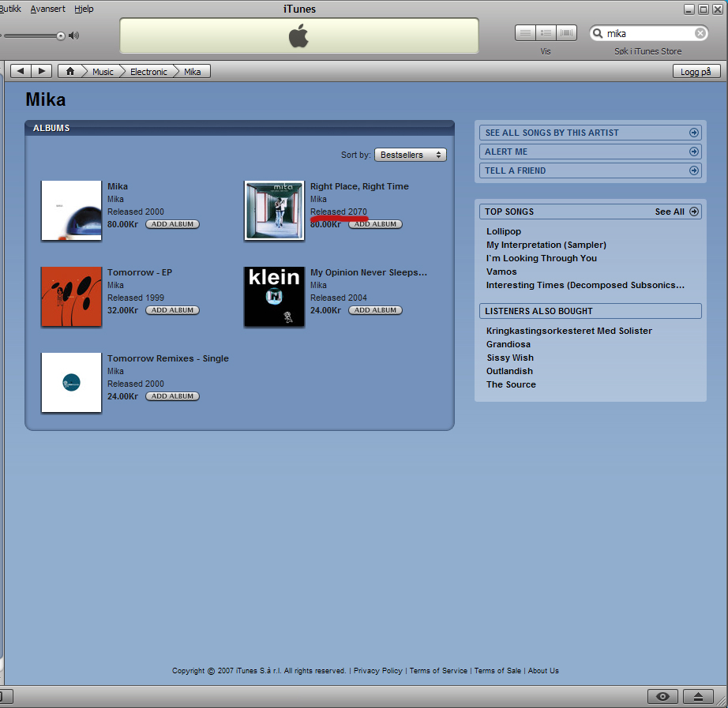This screenshot has width=728, height=708.
Task: Add My Opinion Never Sleeps album
Action: click(375, 310)
